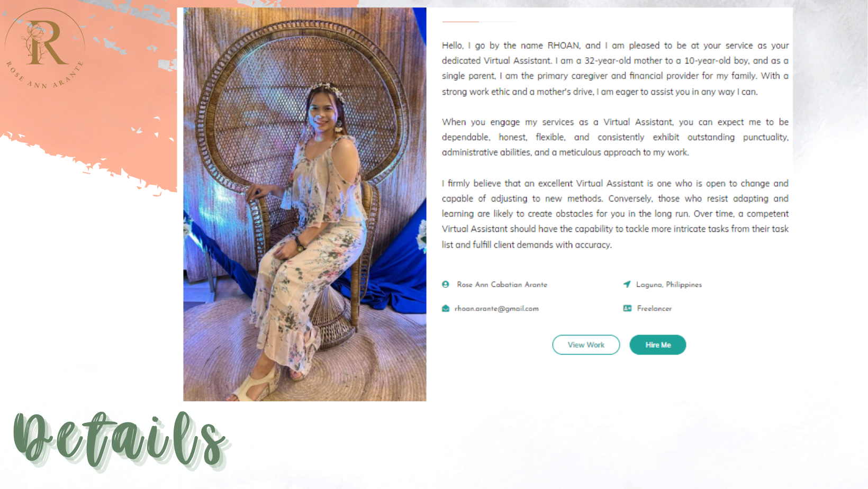Click the Details script heading
The width and height of the screenshot is (868, 489).
[121, 440]
